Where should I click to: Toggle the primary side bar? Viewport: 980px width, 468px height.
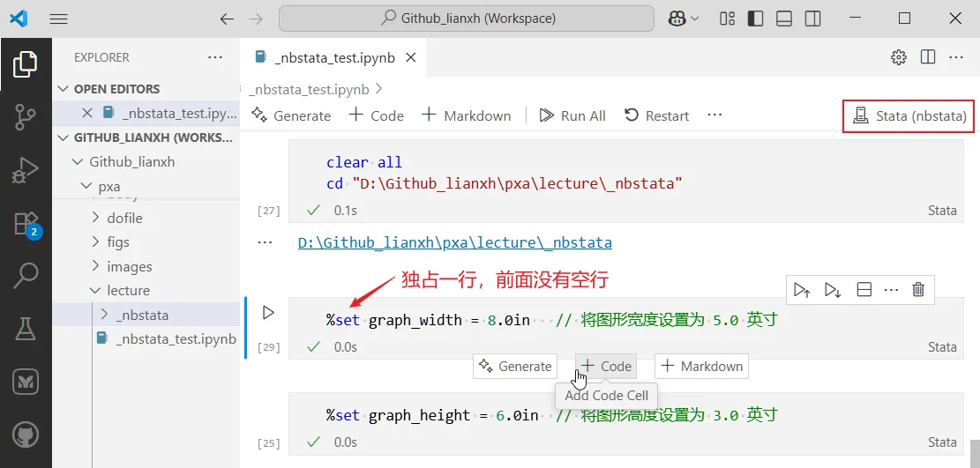click(x=755, y=19)
